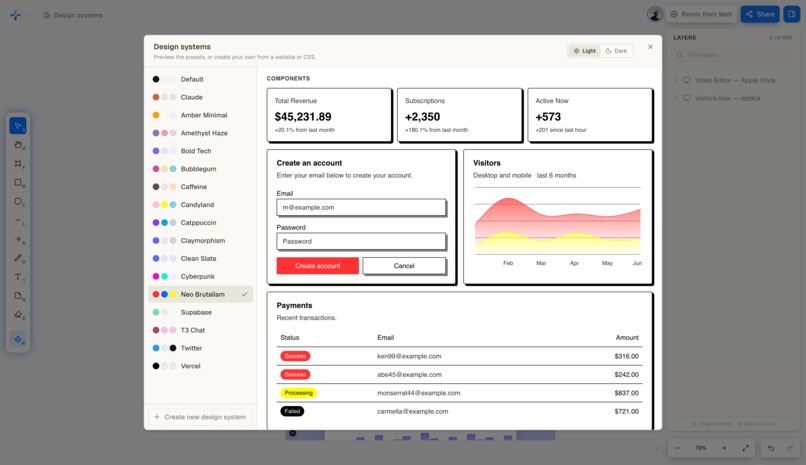This screenshot has width=806, height=465.
Task: Click the Filter layers search field
Action: tap(734, 54)
